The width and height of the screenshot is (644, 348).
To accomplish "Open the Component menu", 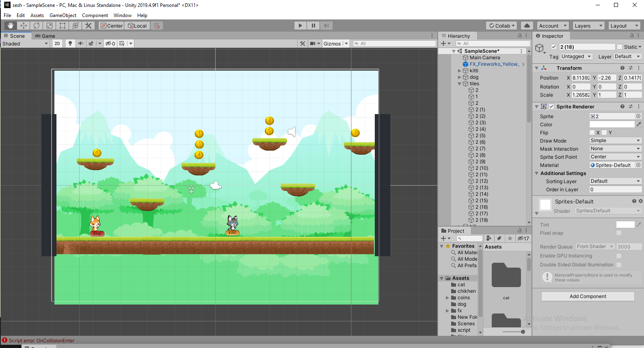I will coord(95,15).
